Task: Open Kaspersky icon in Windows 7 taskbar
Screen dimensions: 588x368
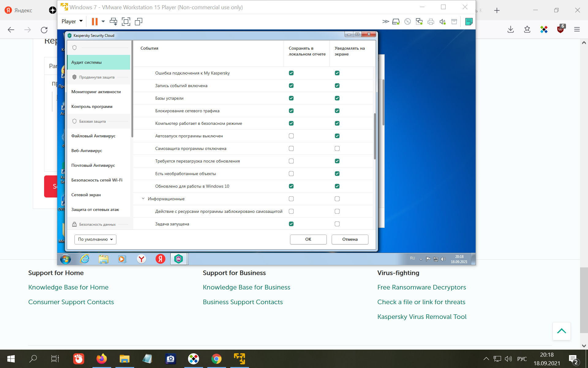Action: [x=179, y=259]
